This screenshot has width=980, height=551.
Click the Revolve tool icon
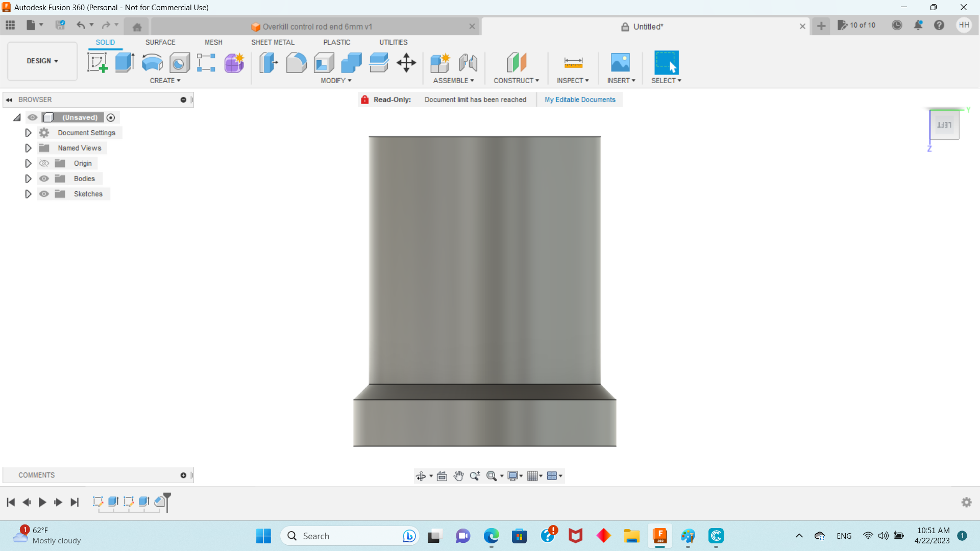tap(152, 63)
